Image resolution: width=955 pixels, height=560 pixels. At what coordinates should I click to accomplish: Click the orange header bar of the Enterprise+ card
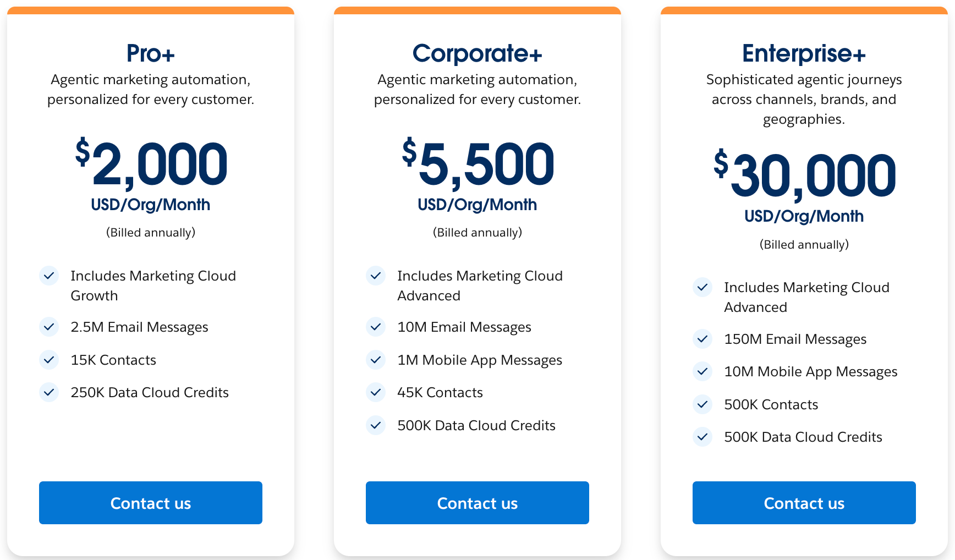point(804,9)
